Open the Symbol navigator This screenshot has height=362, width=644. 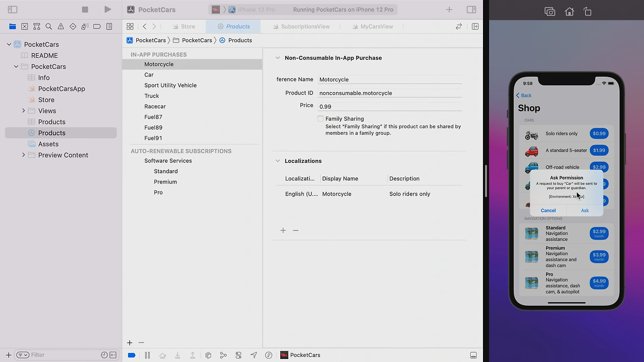tap(37, 26)
